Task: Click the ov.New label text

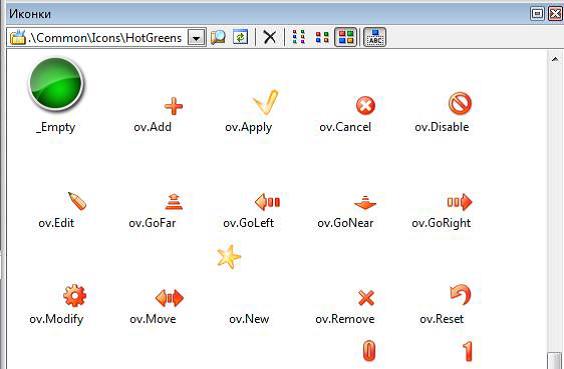Action: (249, 319)
